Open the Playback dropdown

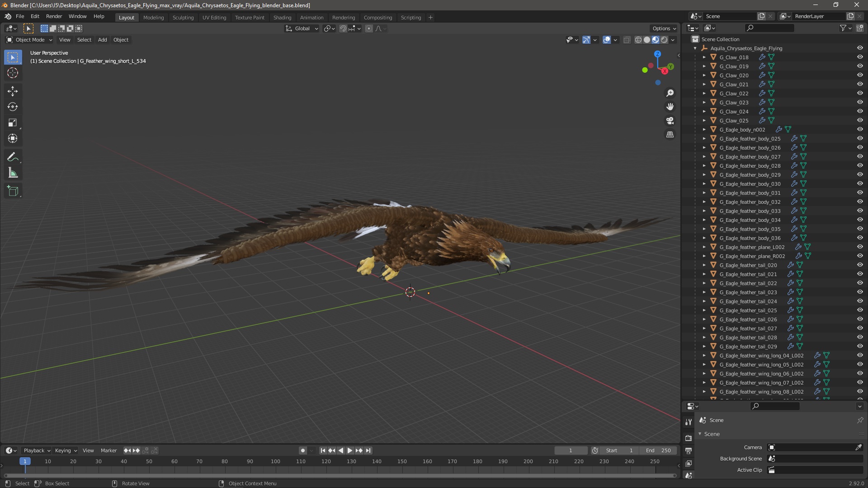37,450
